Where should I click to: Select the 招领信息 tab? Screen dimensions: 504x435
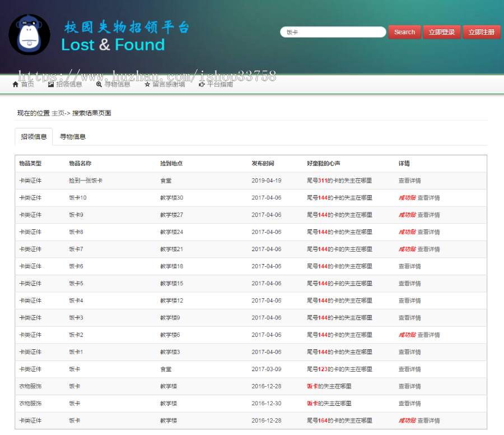pyautogui.click(x=33, y=136)
